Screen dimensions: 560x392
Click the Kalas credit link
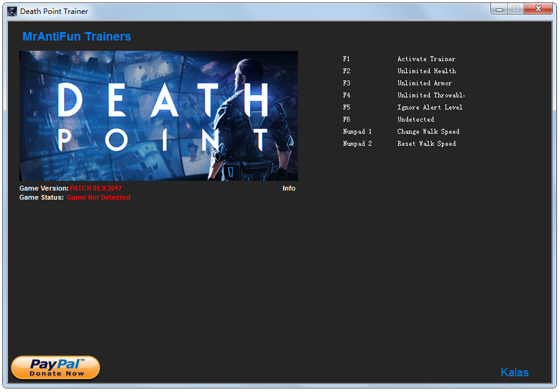[x=514, y=373]
